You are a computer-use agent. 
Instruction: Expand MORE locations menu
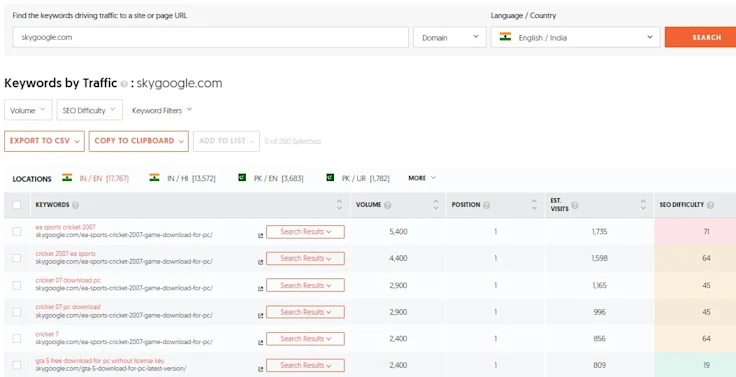point(422,178)
